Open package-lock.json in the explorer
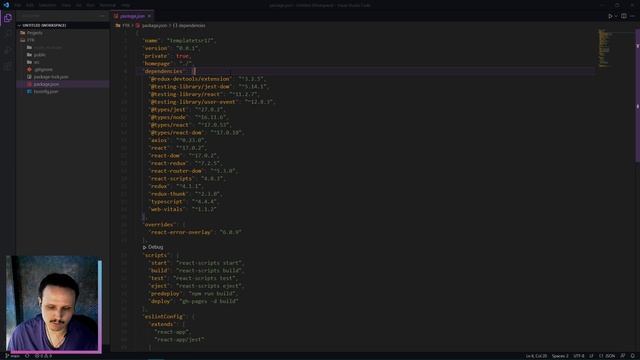This screenshot has height=360, width=640. point(62,77)
